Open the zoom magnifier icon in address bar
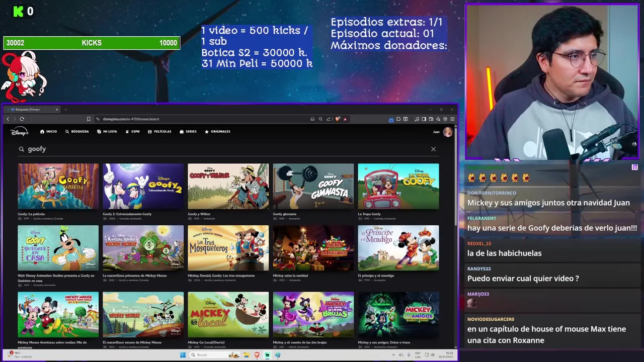Image resolution: width=644 pixels, height=362 pixels. [x=320, y=119]
